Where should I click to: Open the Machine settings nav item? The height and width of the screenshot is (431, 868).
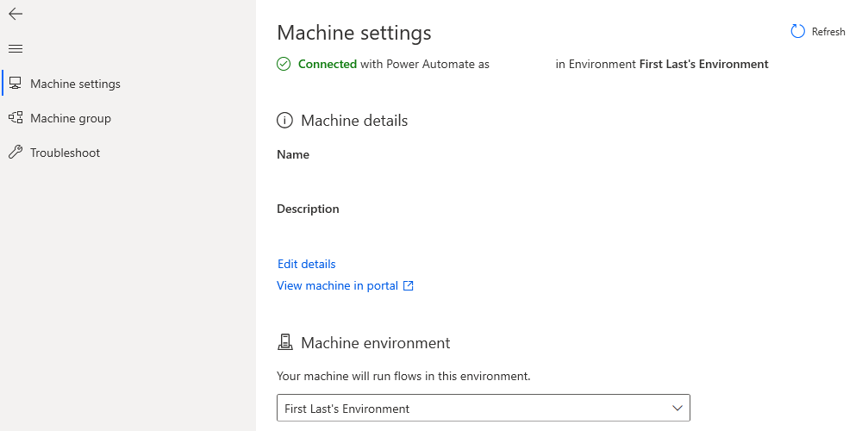[75, 84]
